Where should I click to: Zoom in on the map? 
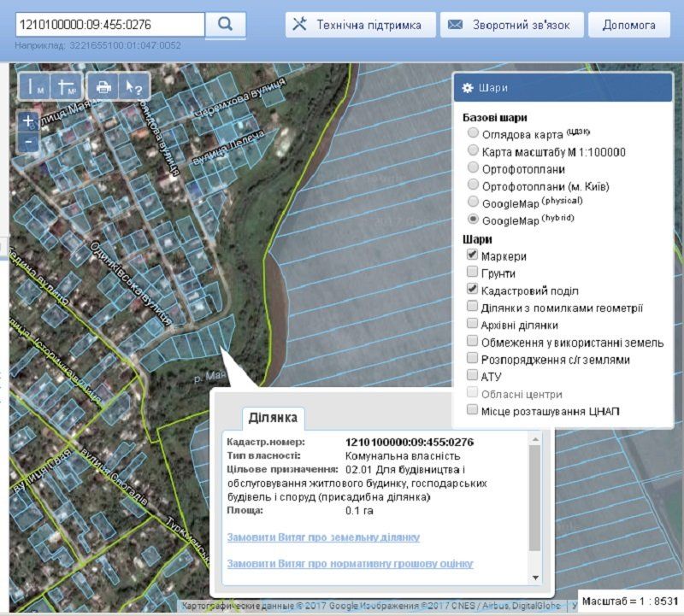point(28,121)
